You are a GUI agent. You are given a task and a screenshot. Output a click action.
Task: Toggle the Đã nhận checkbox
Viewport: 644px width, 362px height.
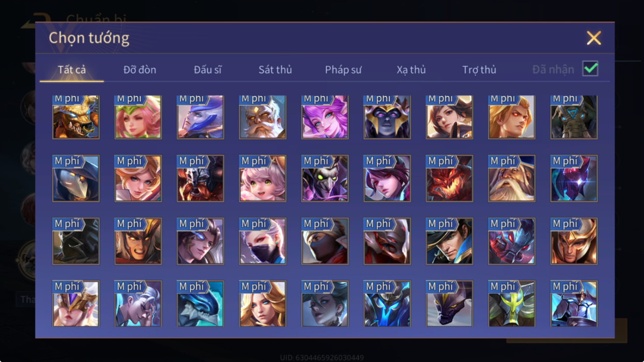[590, 69]
